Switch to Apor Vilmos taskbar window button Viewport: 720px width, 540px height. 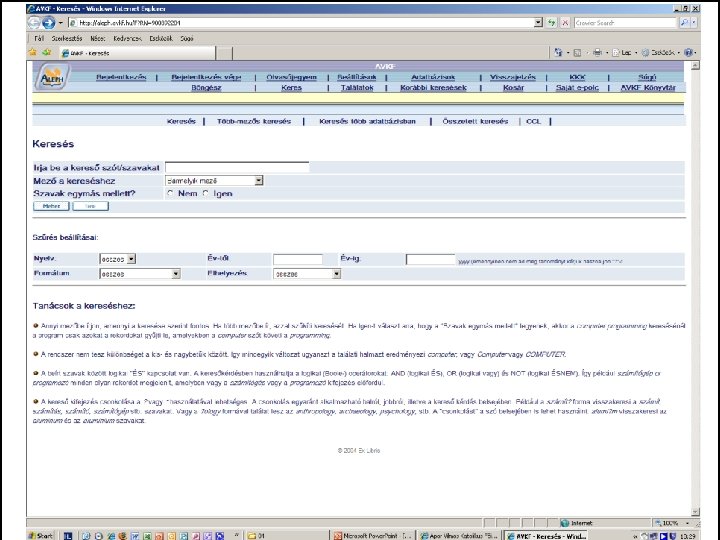coord(459,535)
